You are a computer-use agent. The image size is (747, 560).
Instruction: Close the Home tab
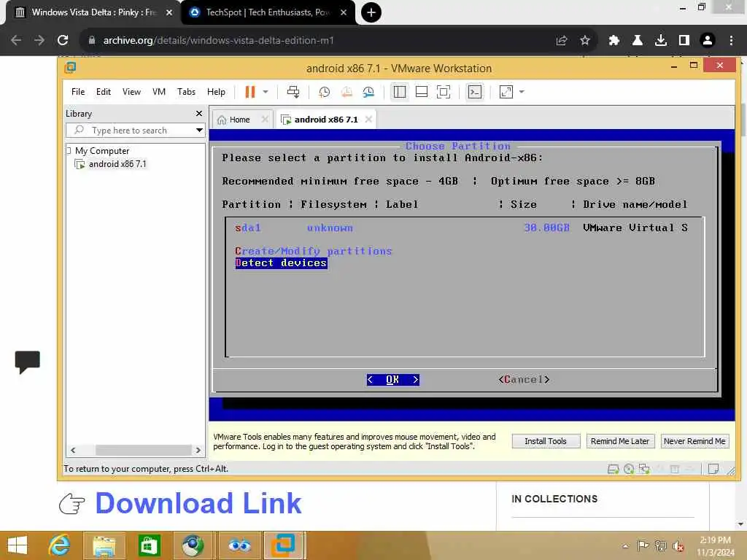coord(265,120)
